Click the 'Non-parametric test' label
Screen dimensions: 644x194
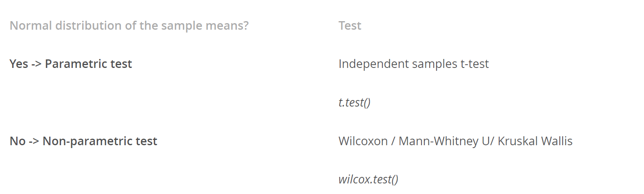click(x=100, y=141)
